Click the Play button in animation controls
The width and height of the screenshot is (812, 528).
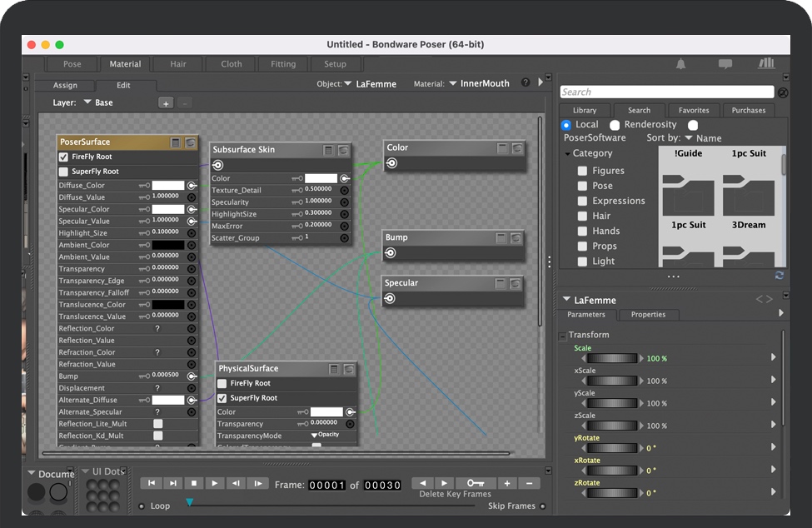pyautogui.click(x=215, y=483)
